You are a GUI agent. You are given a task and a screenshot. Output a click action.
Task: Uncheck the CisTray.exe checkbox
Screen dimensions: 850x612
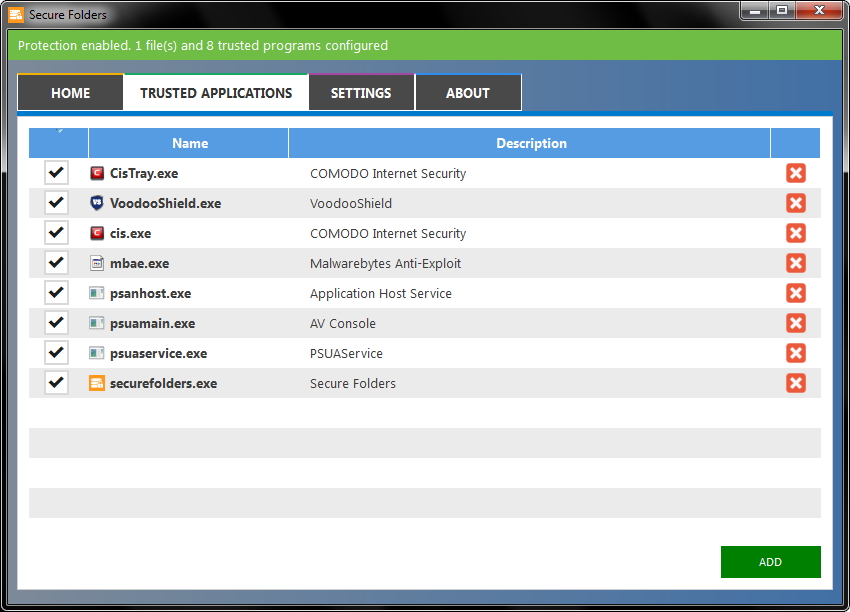[x=56, y=173]
